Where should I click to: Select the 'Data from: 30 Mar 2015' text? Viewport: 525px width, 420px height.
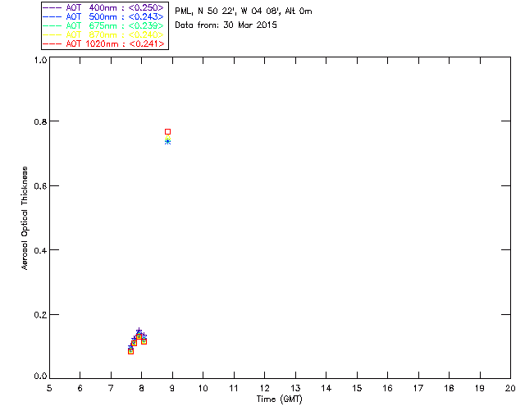[x=226, y=25]
